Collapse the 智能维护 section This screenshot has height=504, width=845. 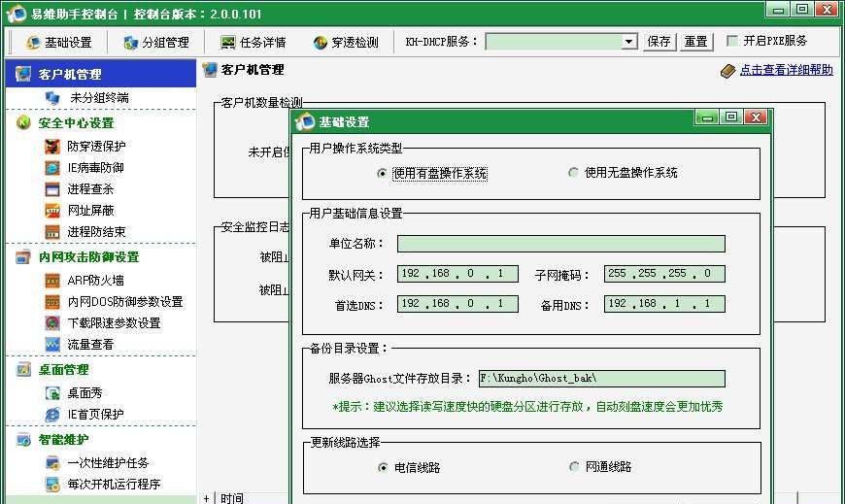coord(63,440)
